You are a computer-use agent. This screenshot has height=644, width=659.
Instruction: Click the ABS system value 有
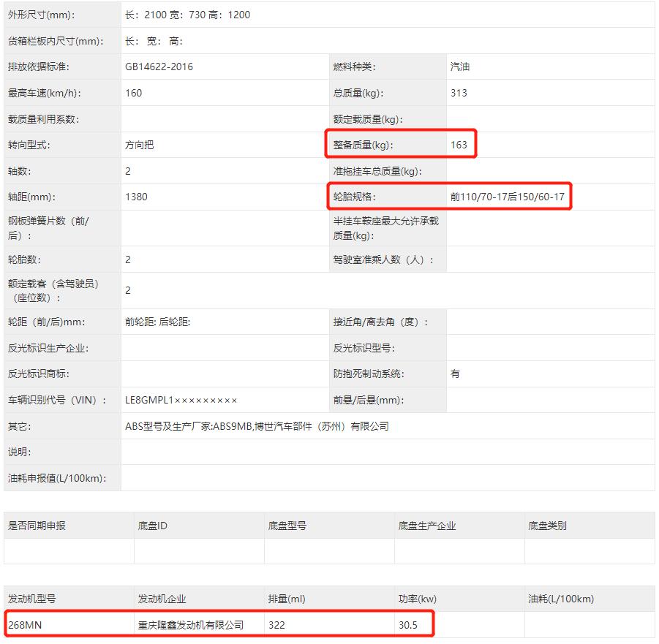pyautogui.click(x=453, y=374)
